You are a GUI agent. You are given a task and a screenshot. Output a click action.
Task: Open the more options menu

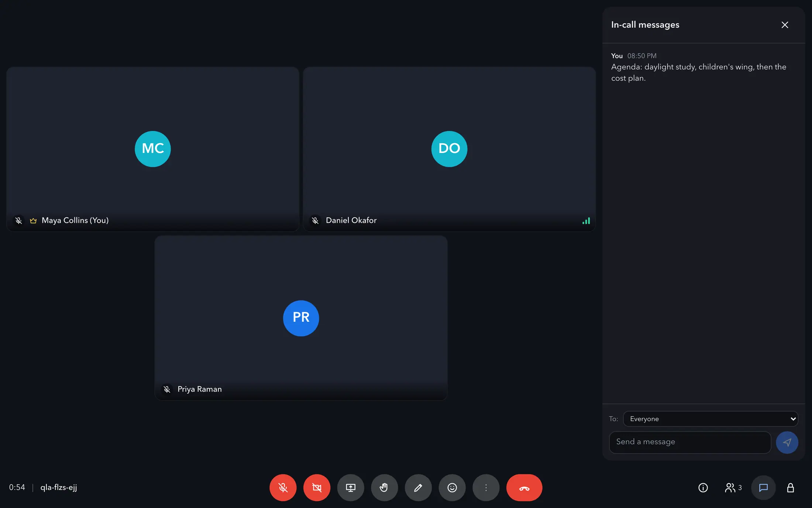(486, 487)
